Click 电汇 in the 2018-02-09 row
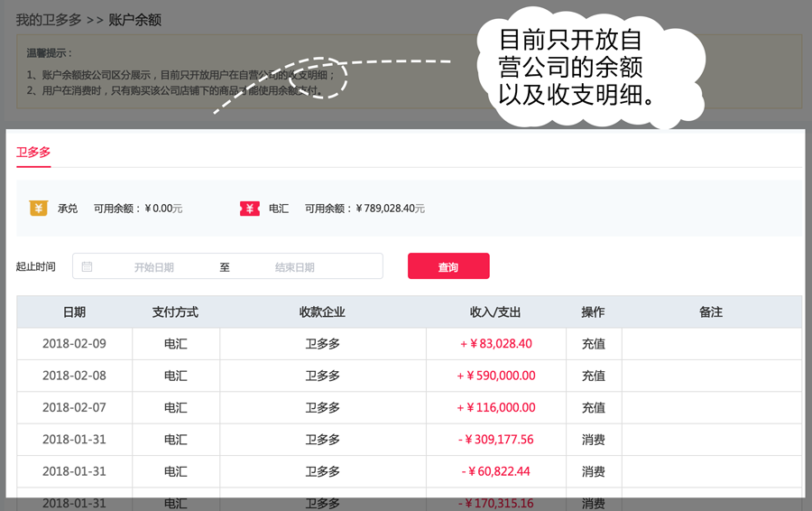 [x=176, y=344]
